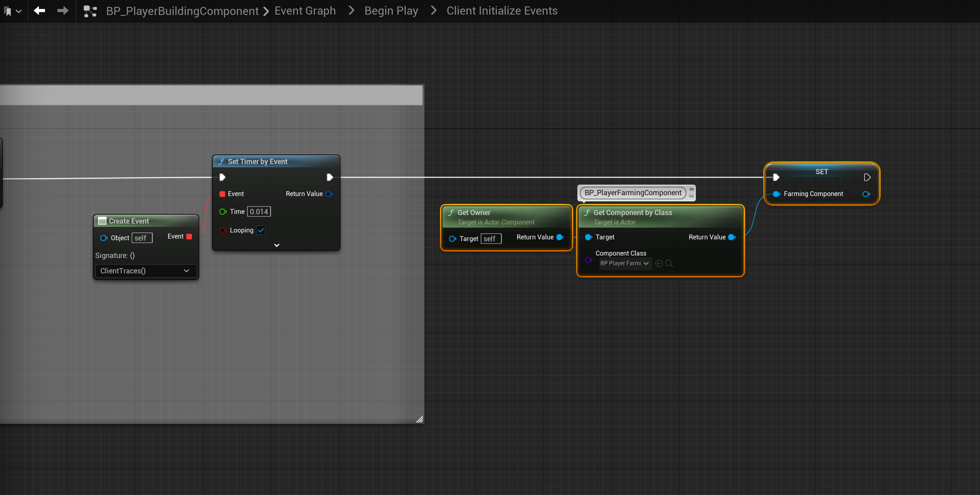The height and width of the screenshot is (495, 980).
Task: Click the blueprint graph icon in breadcrumb
Action: coord(90,11)
